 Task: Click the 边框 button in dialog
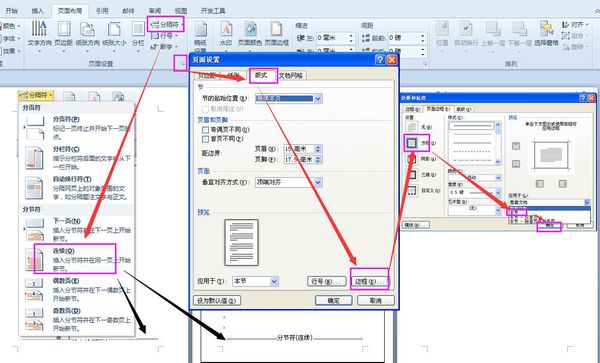coord(369,282)
